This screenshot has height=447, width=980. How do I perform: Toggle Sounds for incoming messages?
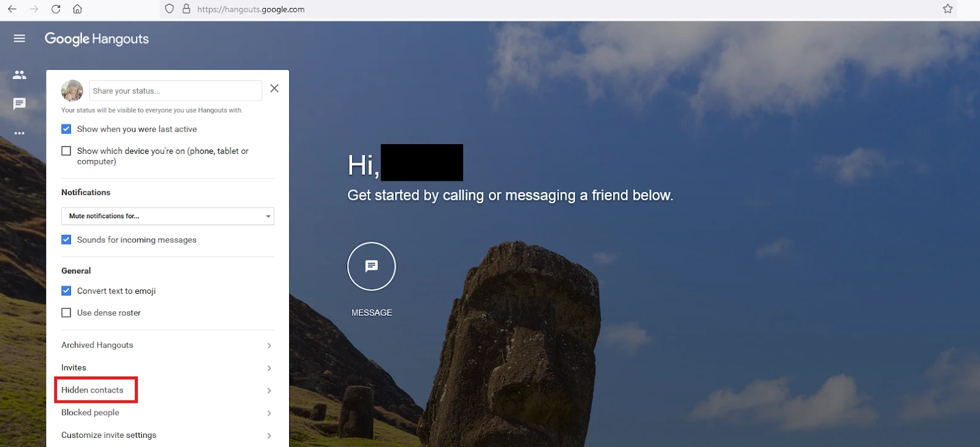click(x=66, y=240)
